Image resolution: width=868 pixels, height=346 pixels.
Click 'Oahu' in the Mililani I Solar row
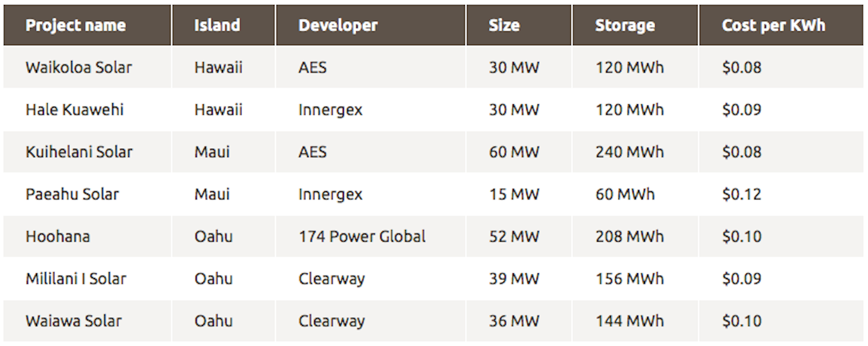click(213, 279)
